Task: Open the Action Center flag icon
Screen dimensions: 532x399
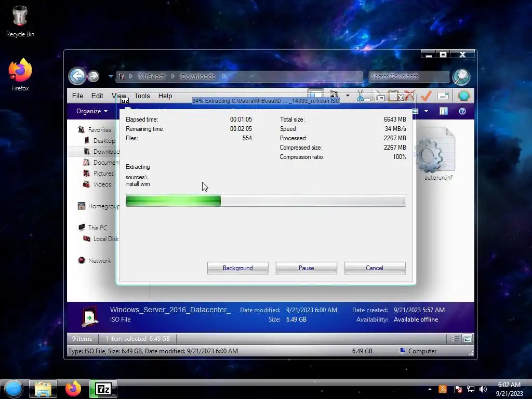Action: (x=458, y=389)
